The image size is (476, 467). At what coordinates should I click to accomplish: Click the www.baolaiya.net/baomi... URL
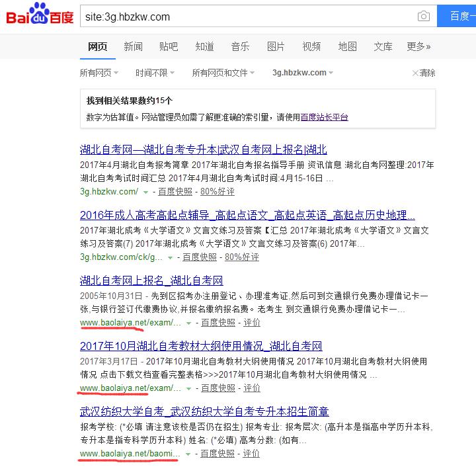(x=130, y=454)
